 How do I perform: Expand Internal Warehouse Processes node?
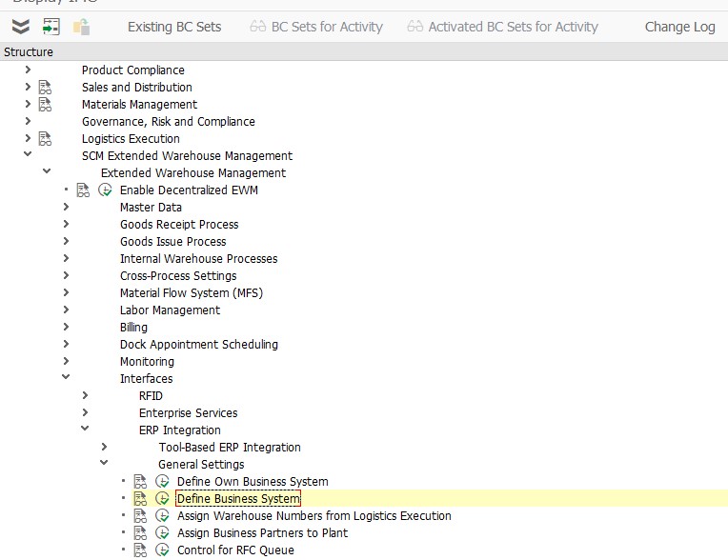tap(66, 258)
